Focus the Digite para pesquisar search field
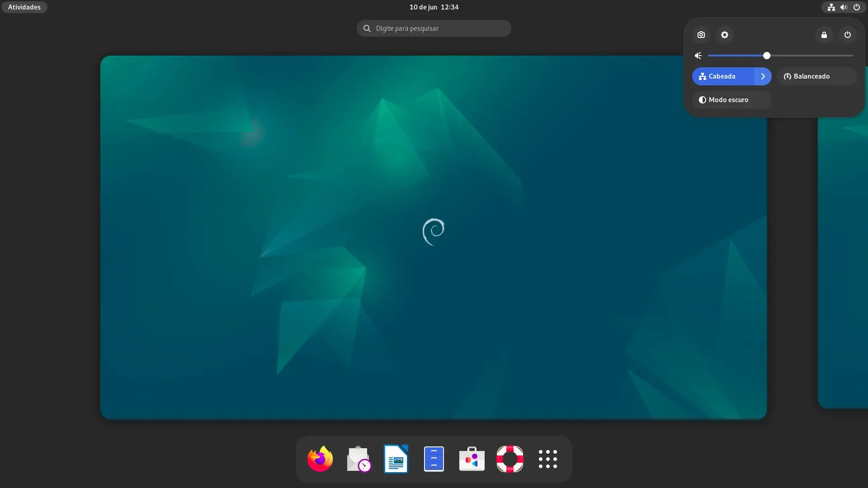The height and width of the screenshot is (488, 868). (x=434, y=28)
